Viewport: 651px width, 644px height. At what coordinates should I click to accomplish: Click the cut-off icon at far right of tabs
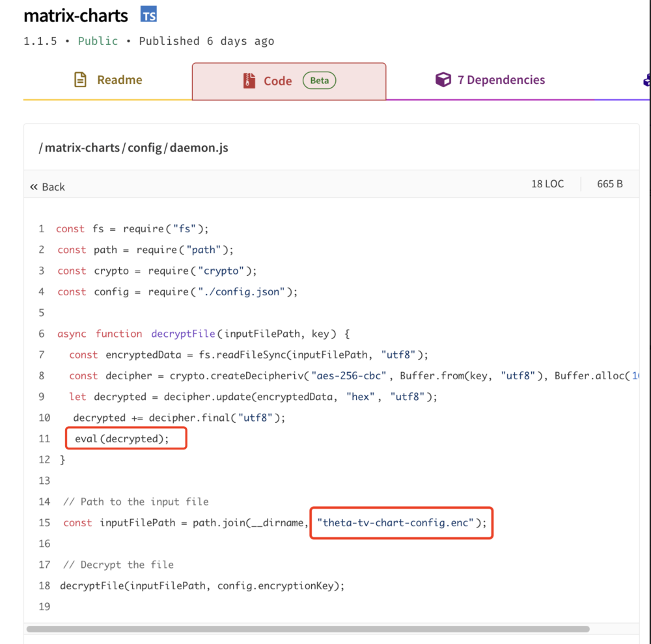point(646,80)
